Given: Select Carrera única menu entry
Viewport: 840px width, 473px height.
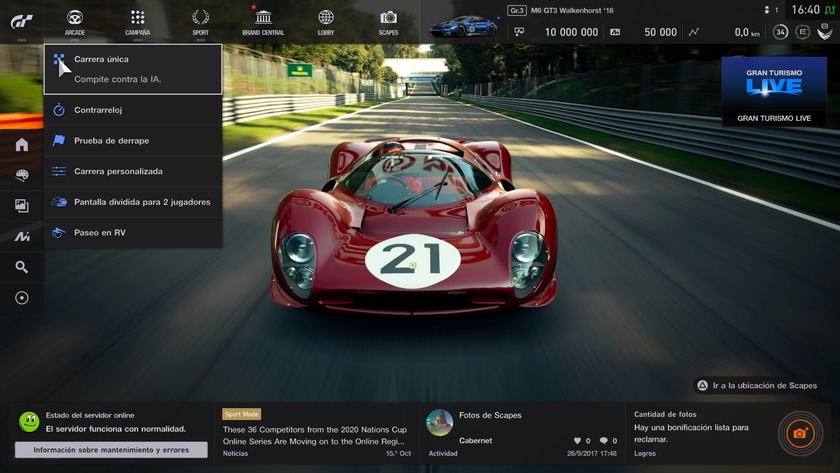Looking at the screenshot, I should (x=133, y=68).
